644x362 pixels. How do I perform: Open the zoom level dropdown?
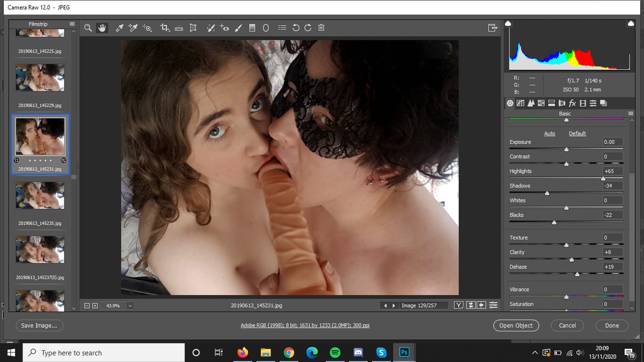click(x=130, y=306)
